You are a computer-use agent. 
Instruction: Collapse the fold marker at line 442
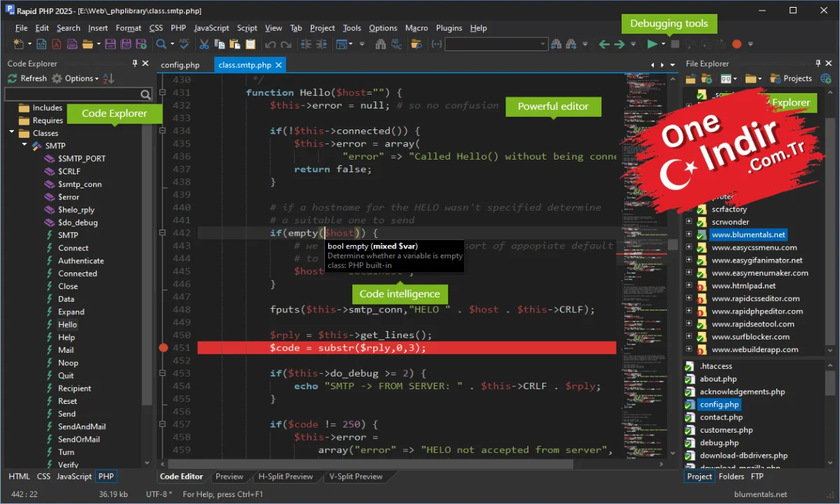[x=163, y=233]
